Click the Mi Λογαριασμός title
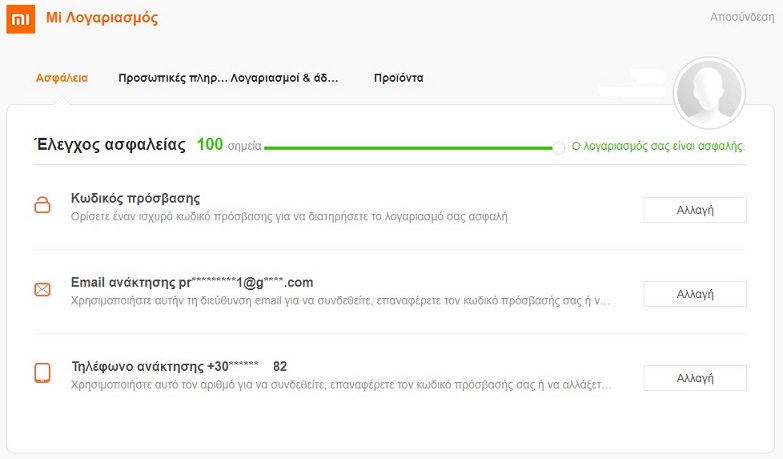Screen dimensions: 783x459 click(x=101, y=18)
